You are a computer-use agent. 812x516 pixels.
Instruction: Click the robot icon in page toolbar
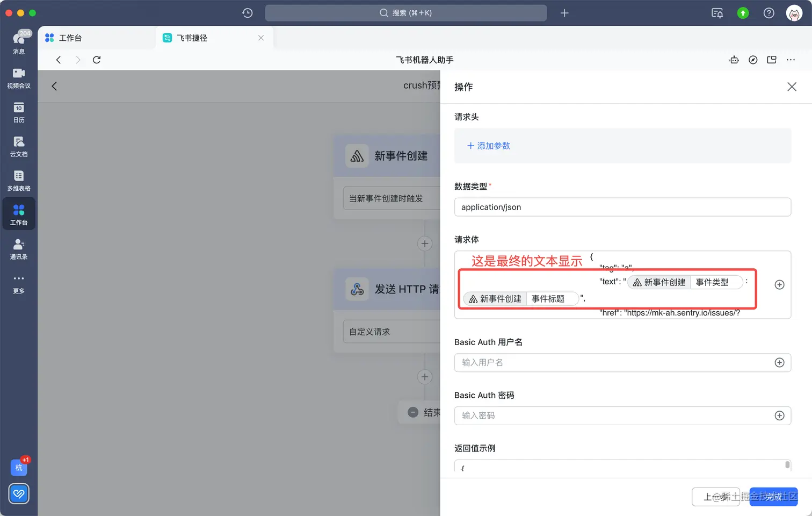click(x=734, y=60)
